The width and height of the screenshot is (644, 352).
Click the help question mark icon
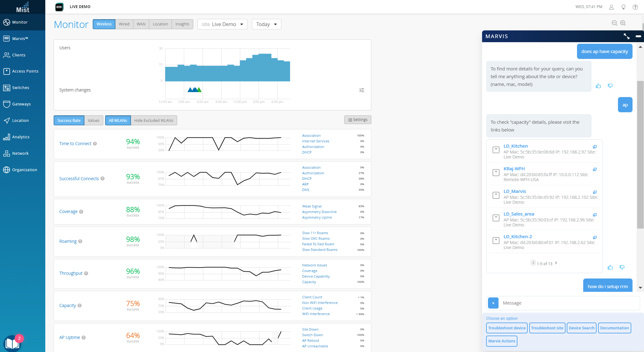[x=635, y=7]
